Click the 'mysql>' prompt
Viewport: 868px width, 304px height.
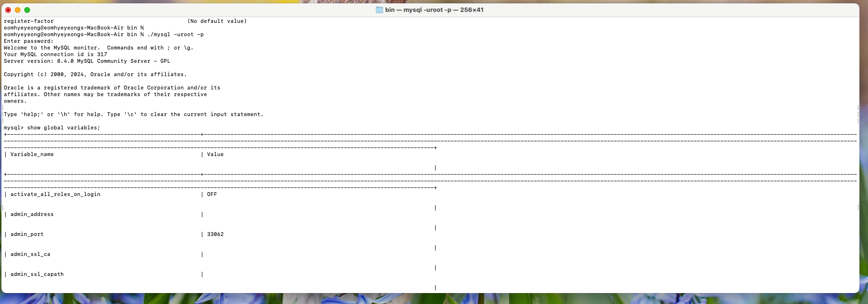click(14, 128)
